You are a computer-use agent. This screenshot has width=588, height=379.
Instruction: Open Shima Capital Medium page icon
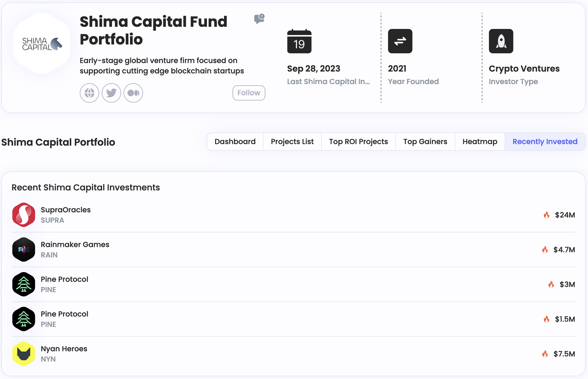[133, 93]
